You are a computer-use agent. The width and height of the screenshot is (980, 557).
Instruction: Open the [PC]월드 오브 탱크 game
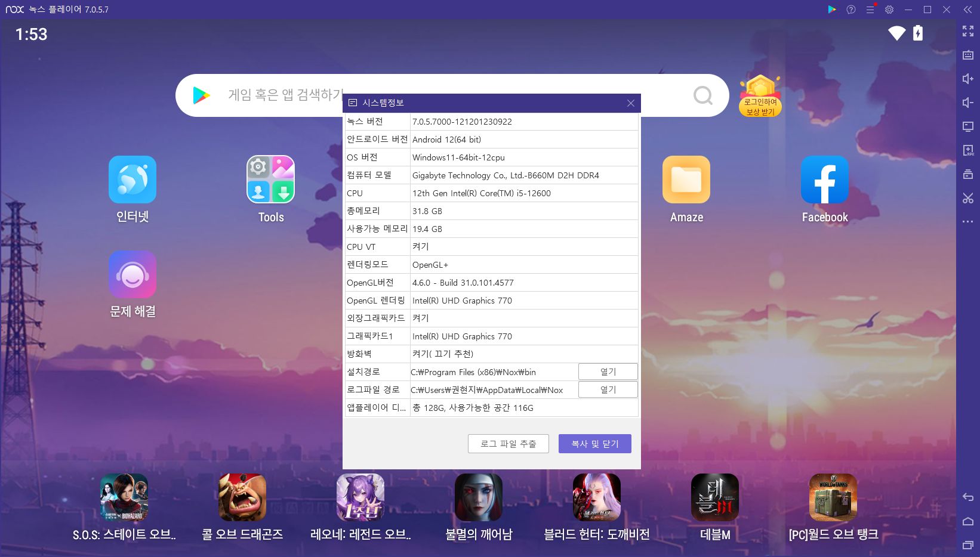833,497
